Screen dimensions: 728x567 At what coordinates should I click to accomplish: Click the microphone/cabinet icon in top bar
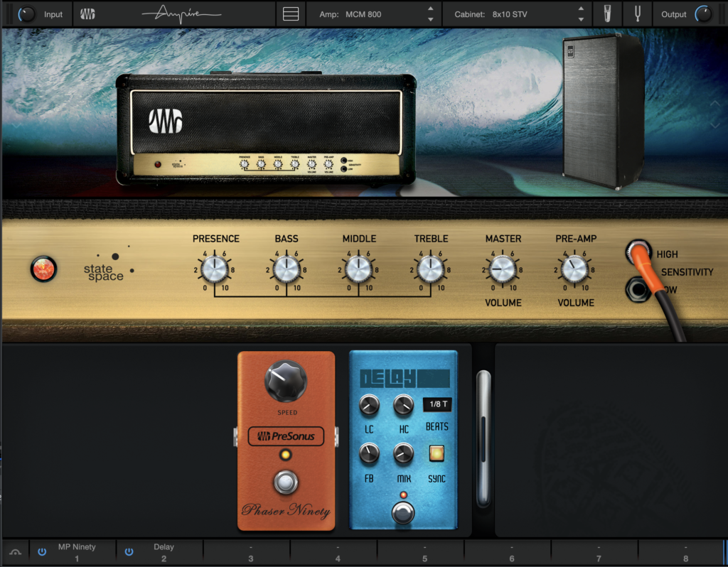click(x=607, y=14)
